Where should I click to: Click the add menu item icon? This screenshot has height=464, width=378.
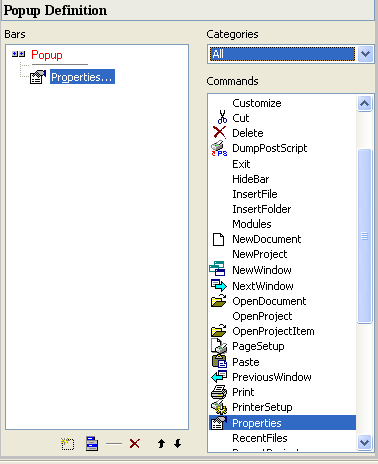92,444
